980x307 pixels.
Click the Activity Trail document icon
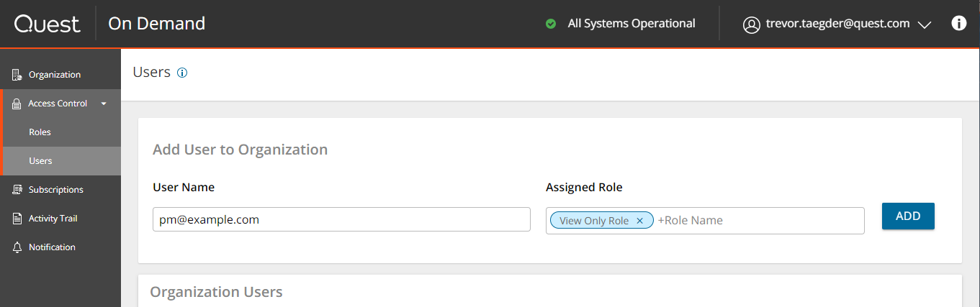(17, 219)
